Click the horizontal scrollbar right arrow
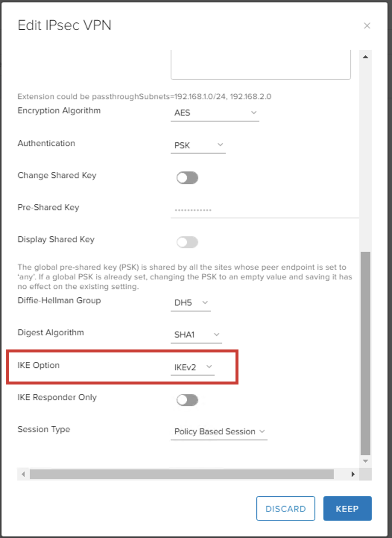 tap(353, 474)
